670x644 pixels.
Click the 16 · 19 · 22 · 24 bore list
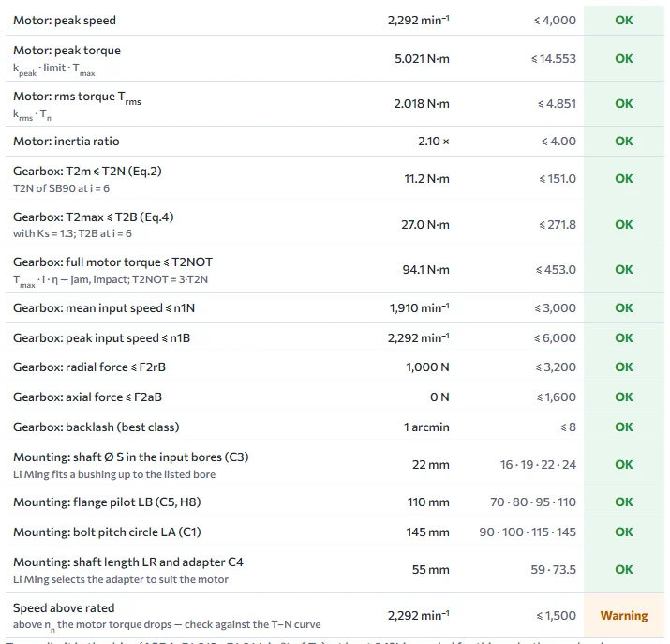click(x=538, y=465)
